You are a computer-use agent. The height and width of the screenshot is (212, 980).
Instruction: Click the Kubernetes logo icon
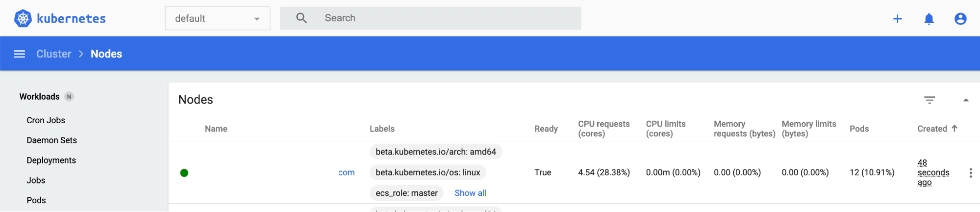23,19
